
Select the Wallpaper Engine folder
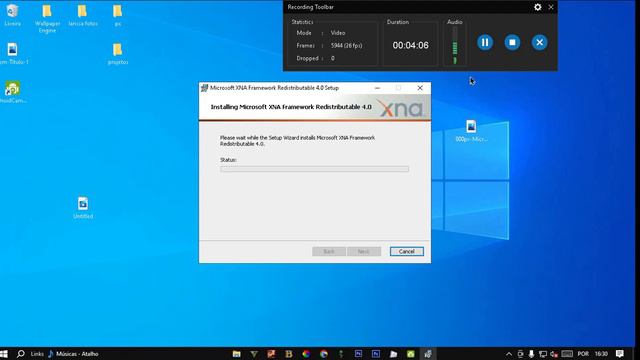coord(47,18)
